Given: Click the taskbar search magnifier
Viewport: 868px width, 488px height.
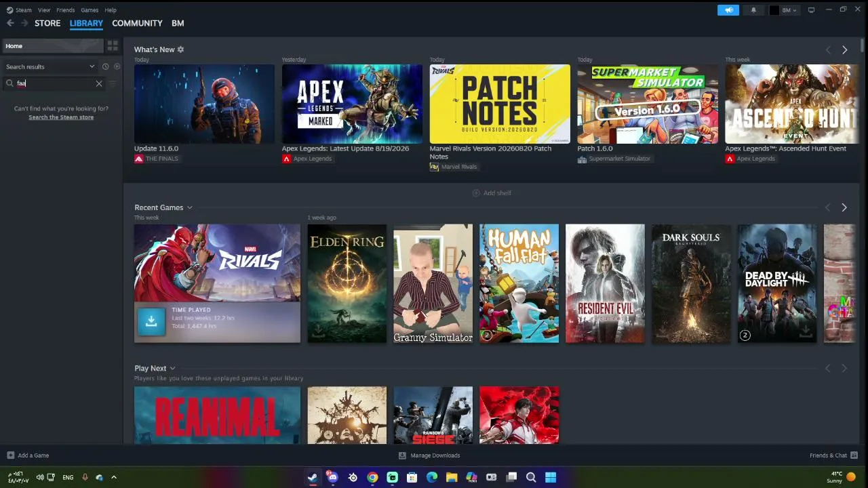Looking at the screenshot, I should [531, 477].
